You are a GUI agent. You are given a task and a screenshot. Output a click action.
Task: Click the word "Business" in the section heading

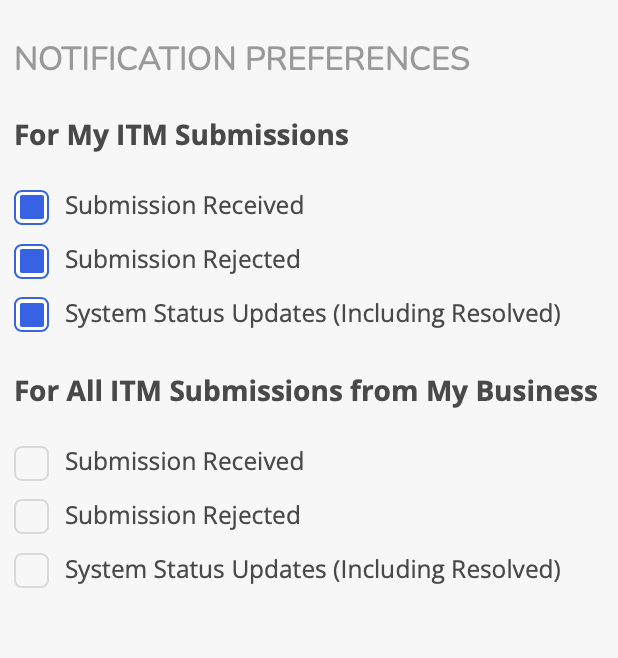coord(537,391)
